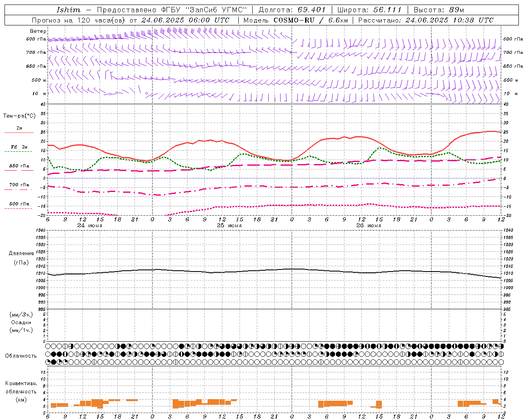Click the station name Ishim in header

(68, 10)
